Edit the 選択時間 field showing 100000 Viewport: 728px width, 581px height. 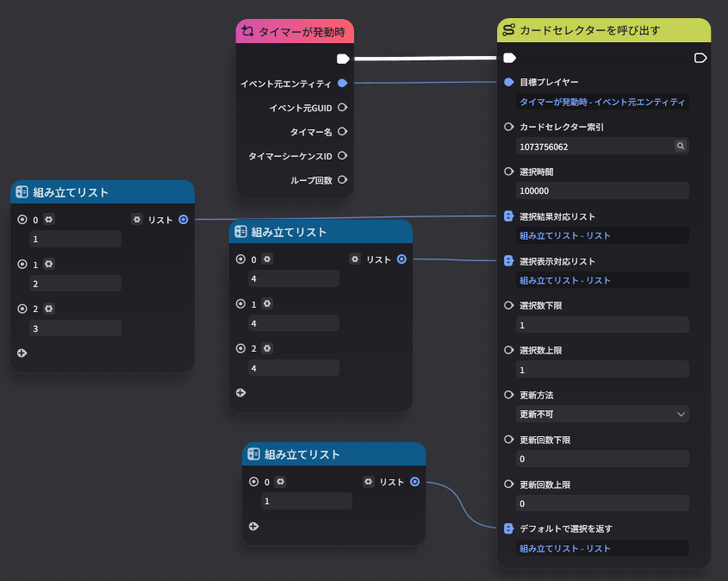[x=602, y=191]
